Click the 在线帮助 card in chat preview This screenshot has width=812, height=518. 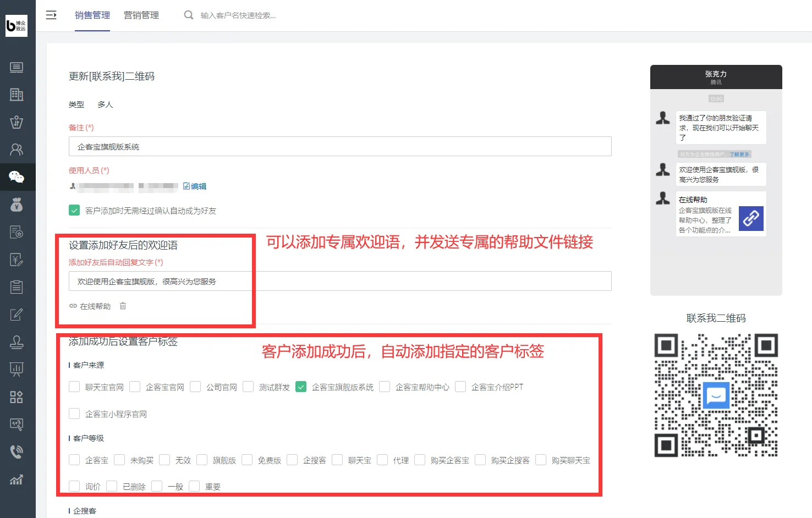click(x=721, y=214)
